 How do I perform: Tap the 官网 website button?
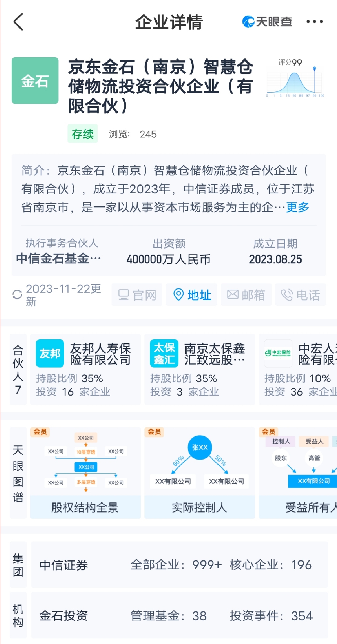point(137,295)
